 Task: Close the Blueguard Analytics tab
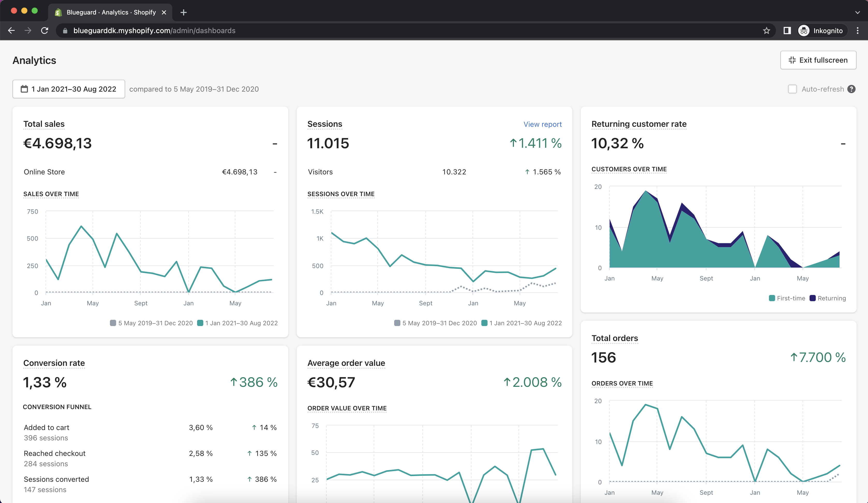coord(164,12)
